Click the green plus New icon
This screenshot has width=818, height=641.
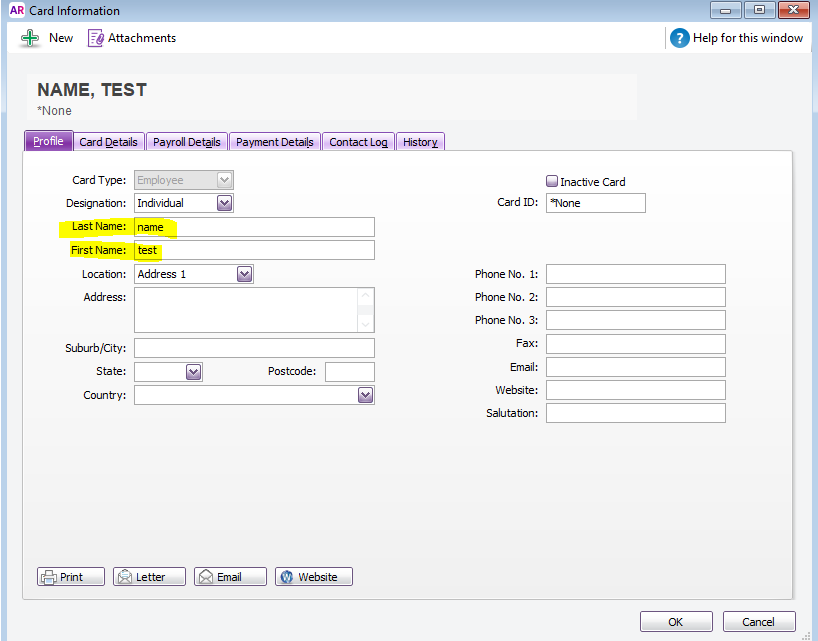coord(31,38)
